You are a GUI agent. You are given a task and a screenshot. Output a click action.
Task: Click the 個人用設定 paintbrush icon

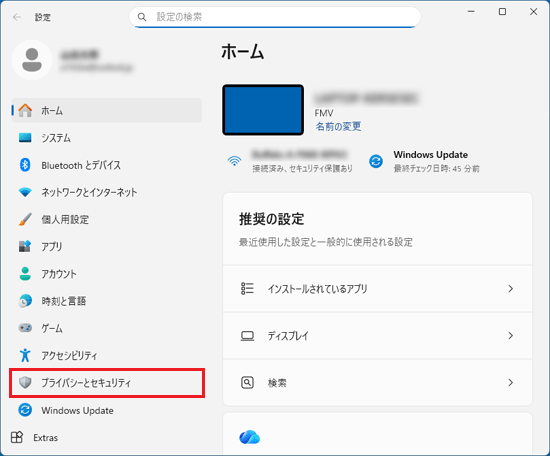[x=25, y=219]
